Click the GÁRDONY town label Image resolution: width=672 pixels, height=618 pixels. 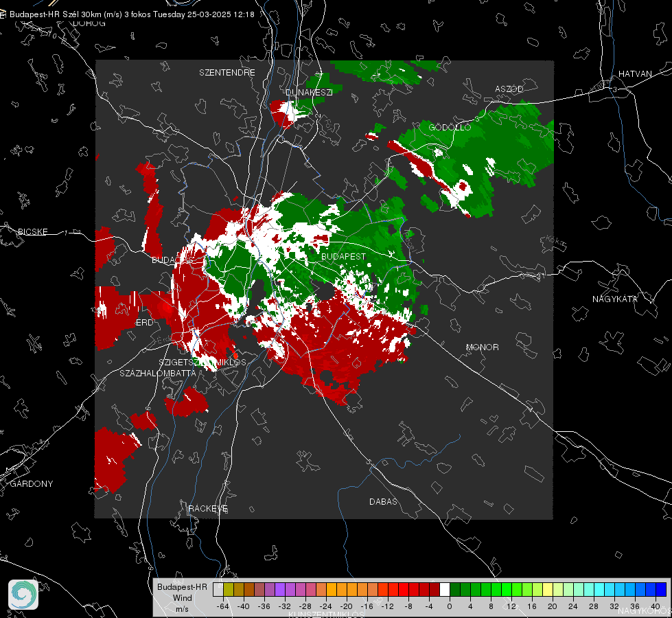click(x=32, y=484)
